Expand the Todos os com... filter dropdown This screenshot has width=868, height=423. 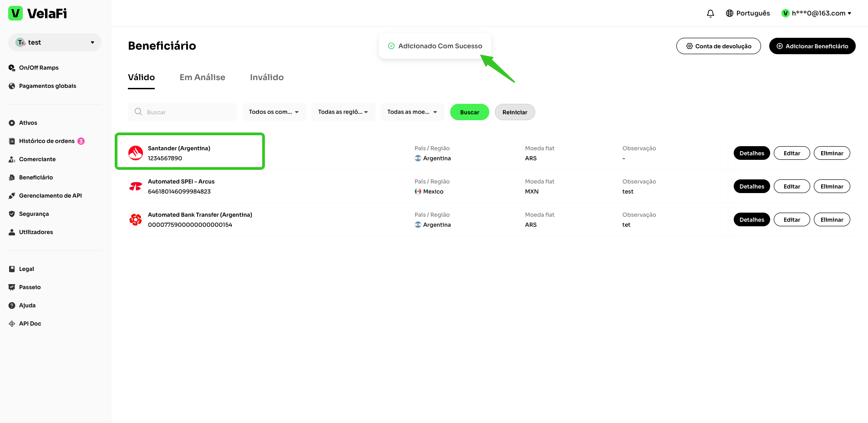tap(274, 112)
